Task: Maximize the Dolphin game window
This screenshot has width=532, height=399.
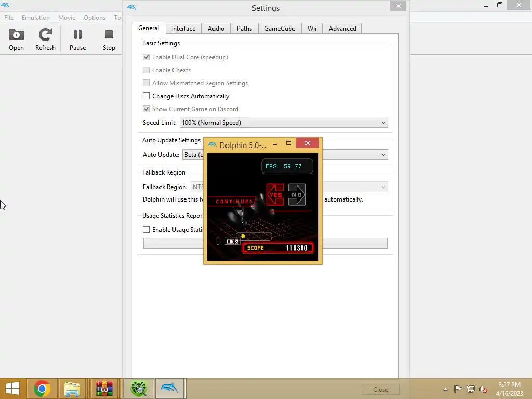Action: click(x=289, y=143)
